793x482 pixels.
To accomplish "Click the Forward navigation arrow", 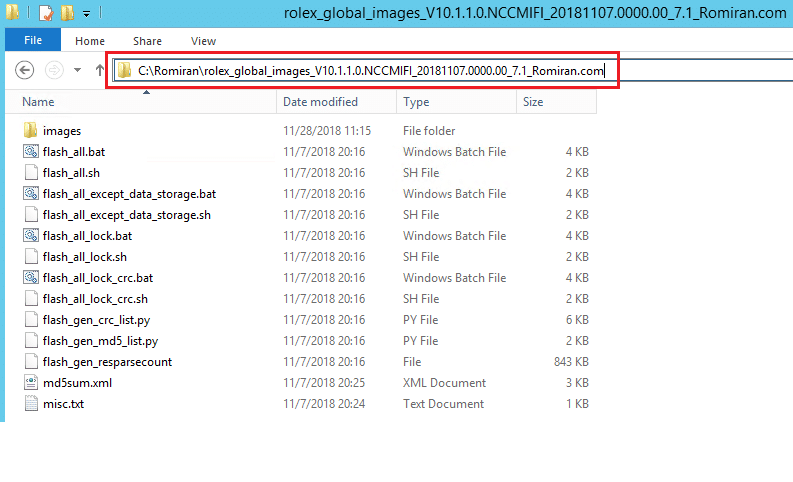I will (54, 70).
